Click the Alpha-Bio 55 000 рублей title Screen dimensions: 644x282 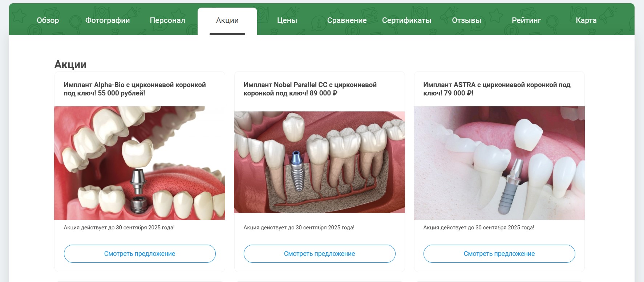click(135, 89)
